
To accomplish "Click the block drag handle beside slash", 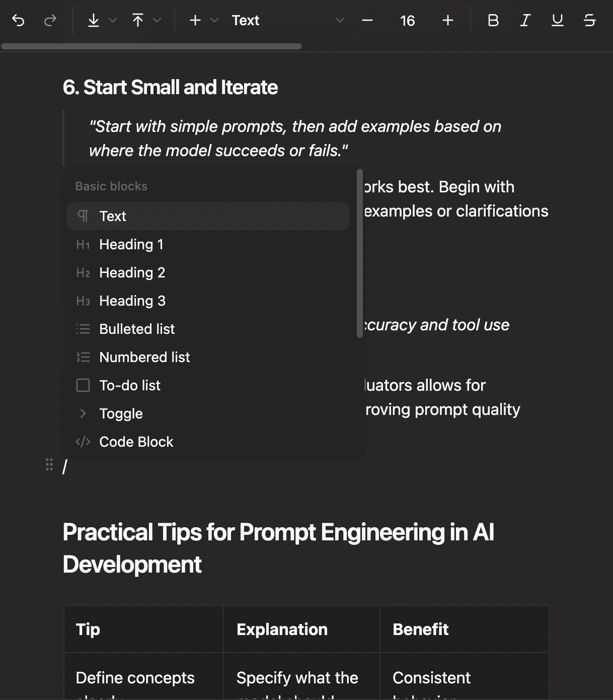I will pyautogui.click(x=49, y=465).
